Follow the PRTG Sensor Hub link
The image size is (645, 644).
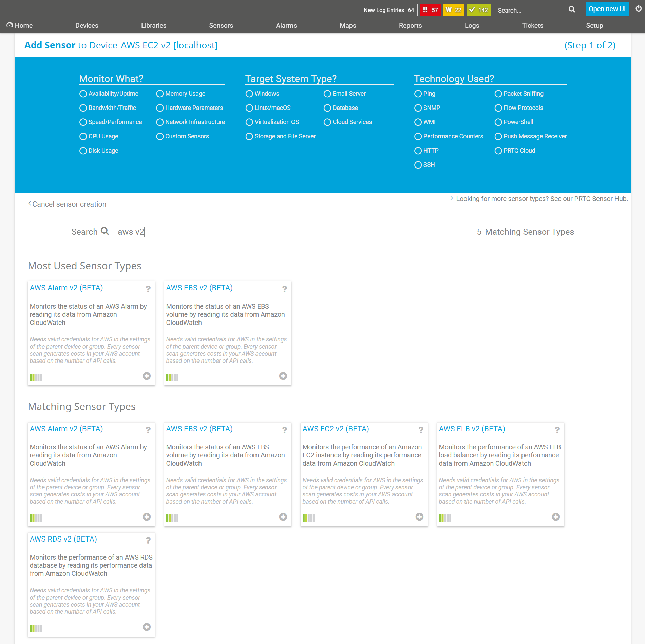[x=542, y=199]
